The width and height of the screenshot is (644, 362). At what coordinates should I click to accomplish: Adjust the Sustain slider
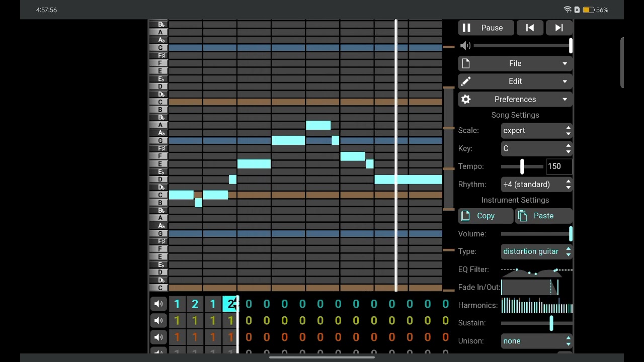pyautogui.click(x=537, y=323)
